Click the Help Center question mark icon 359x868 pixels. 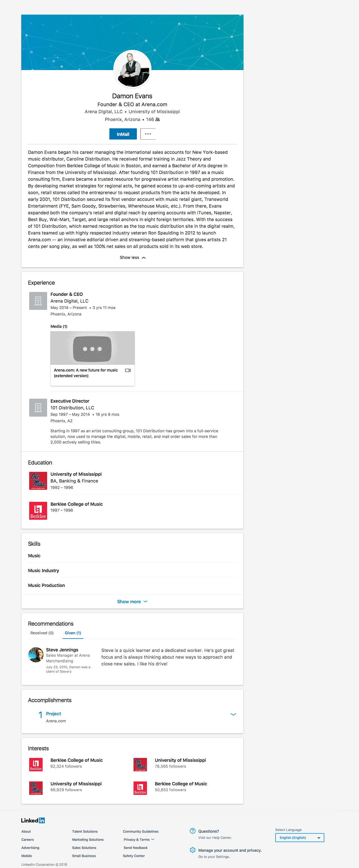coord(193,831)
